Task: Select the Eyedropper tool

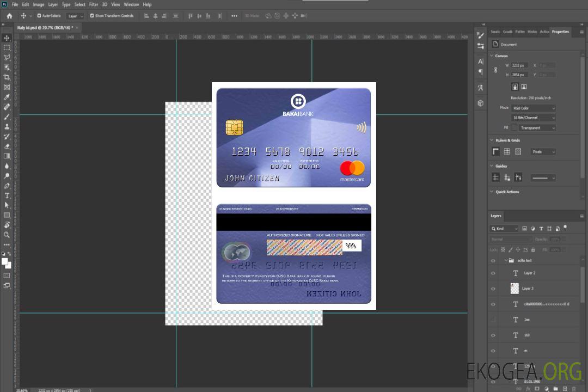Action: coord(7,97)
